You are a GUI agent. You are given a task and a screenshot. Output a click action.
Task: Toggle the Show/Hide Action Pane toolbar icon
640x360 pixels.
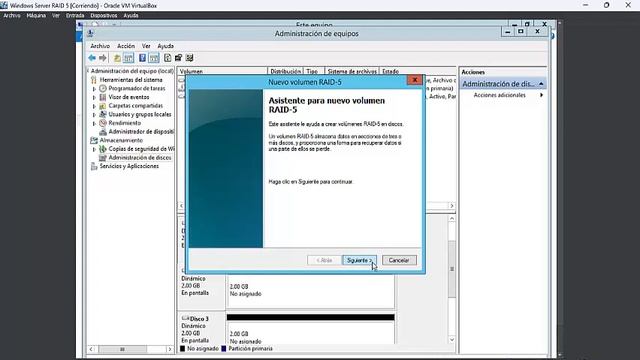click(154, 58)
